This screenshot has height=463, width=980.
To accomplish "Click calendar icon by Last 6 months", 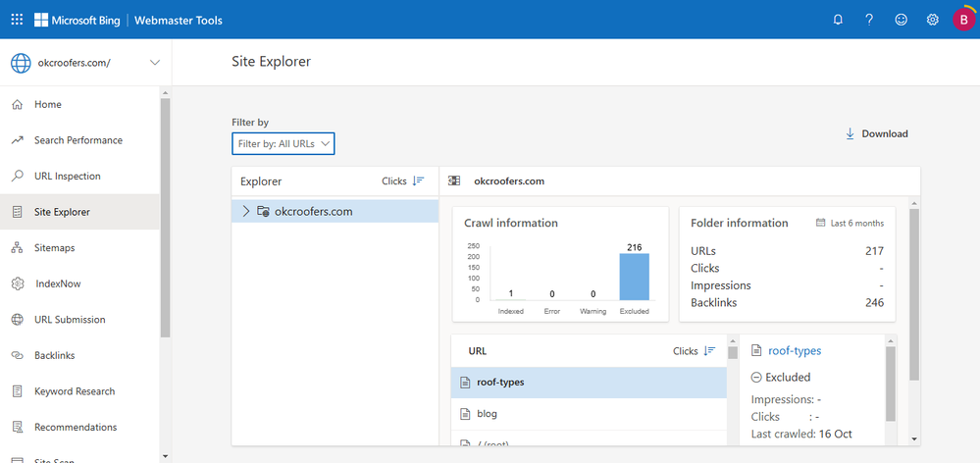I will pos(821,223).
